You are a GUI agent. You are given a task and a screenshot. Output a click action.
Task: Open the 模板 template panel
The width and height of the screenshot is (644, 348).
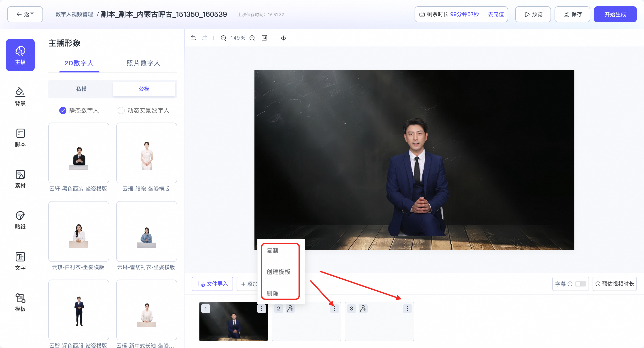point(20,302)
